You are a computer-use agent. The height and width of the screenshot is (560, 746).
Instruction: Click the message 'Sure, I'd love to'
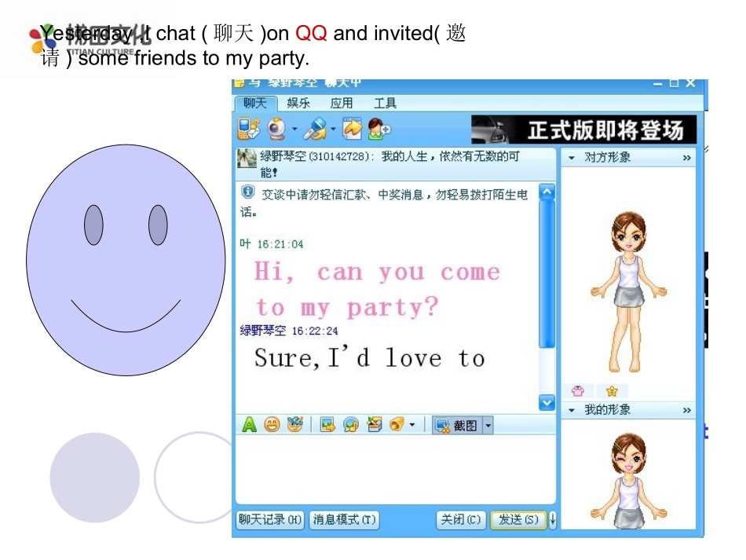[x=370, y=358]
